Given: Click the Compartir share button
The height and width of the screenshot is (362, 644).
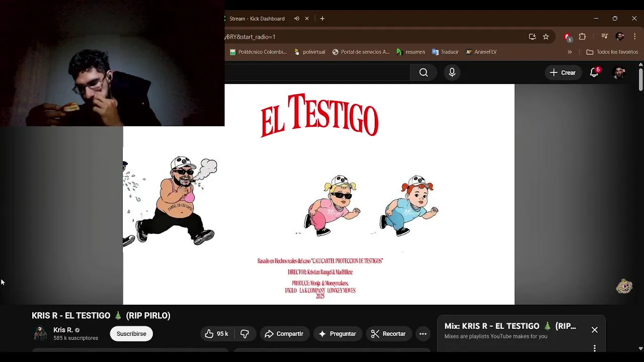Looking at the screenshot, I should click(x=284, y=334).
